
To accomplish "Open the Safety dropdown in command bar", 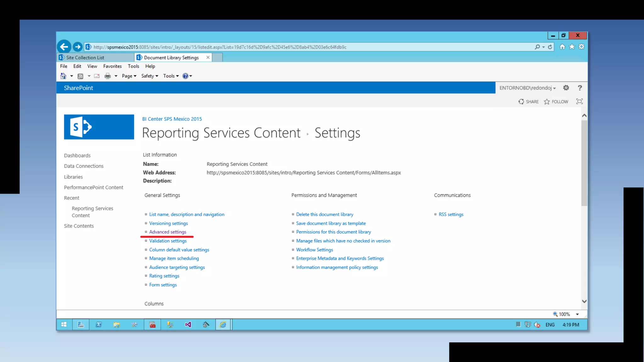I will pyautogui.click(x=150, y=76).
